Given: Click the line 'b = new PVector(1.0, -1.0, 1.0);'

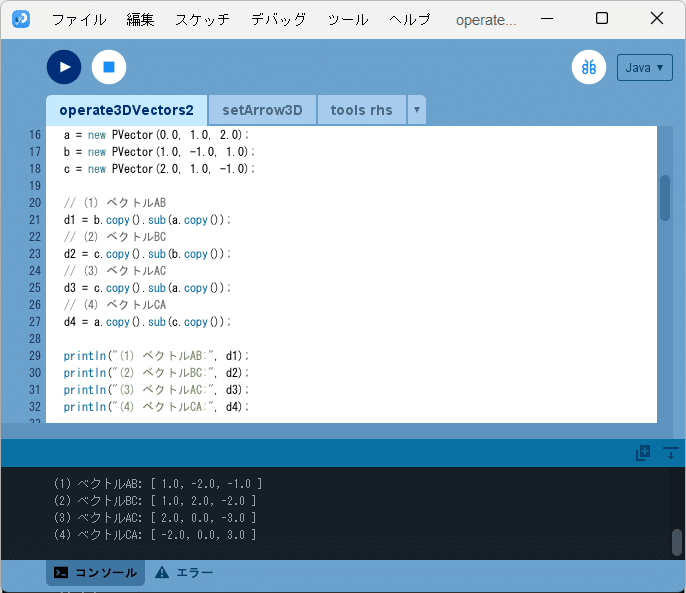Looking at the screenshot, I should 159,152.
